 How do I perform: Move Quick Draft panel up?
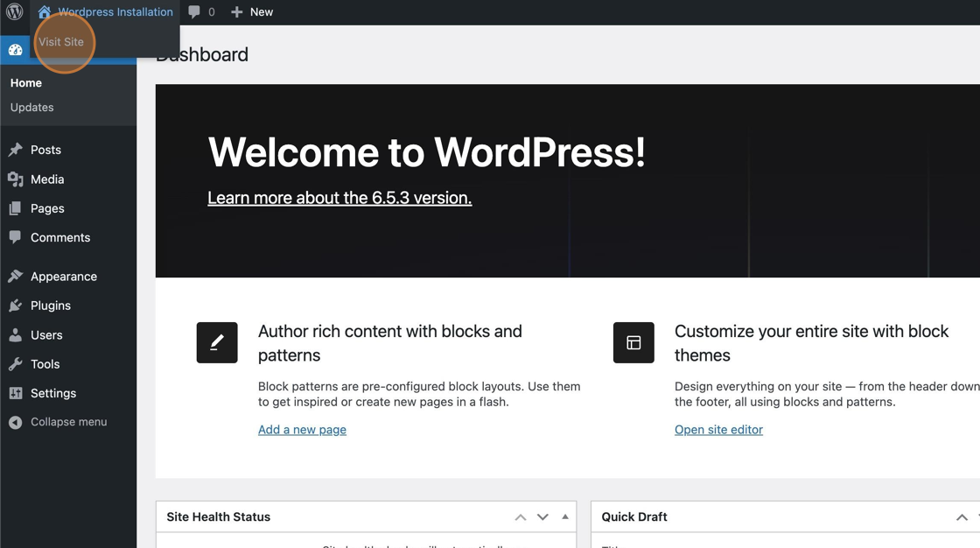pyautogui.click(x=962, y=517)
